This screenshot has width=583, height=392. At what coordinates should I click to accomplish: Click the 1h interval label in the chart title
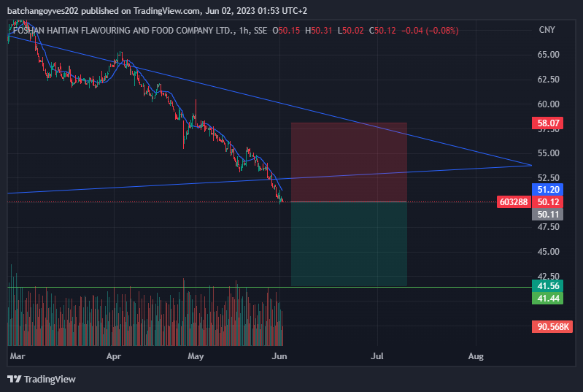244,31
